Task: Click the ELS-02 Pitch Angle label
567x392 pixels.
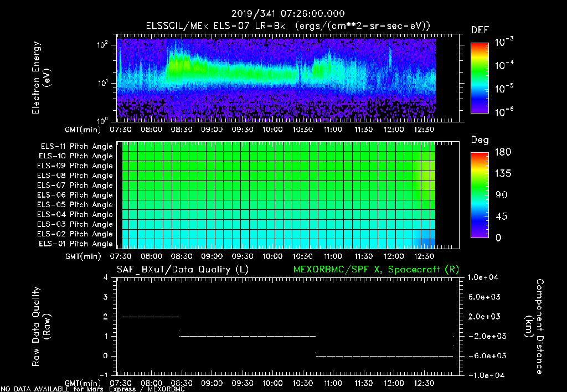Action: [x=75, y=234]
